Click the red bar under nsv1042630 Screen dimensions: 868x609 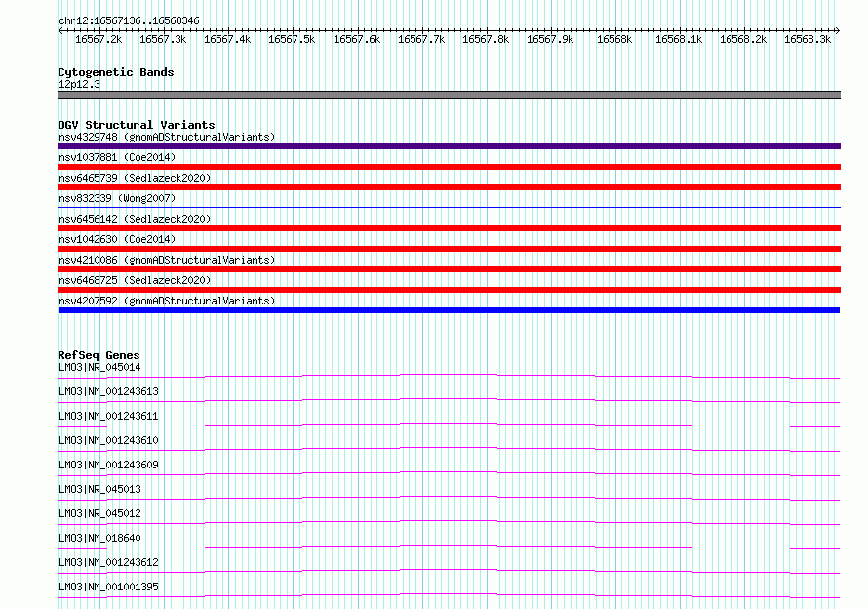tap(449, 249)
